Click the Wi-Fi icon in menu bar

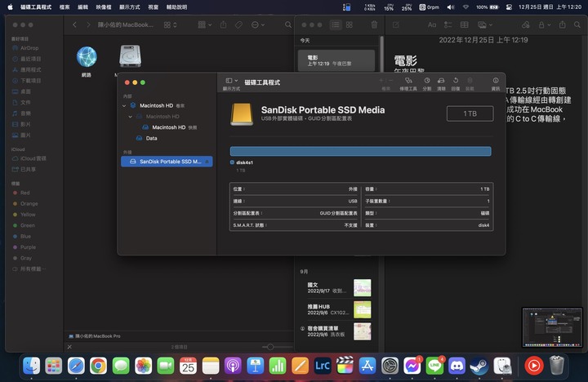pyautogui.click(x=465, y=7)
